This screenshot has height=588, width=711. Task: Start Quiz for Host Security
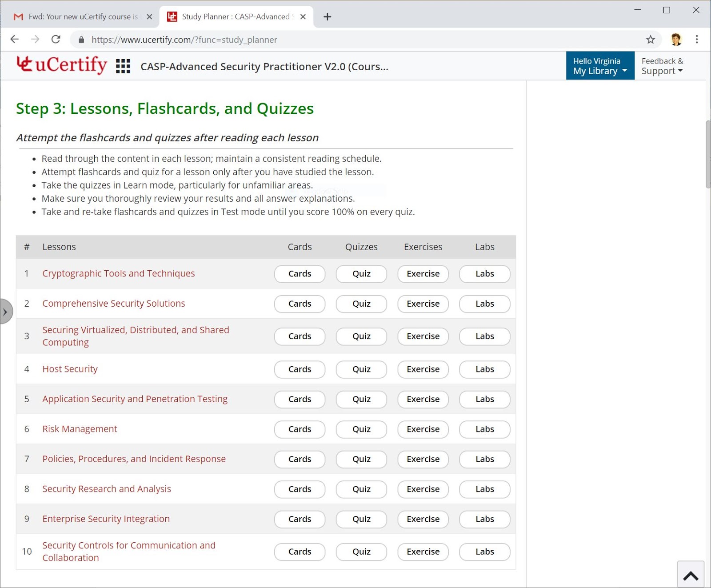point(361,369)
